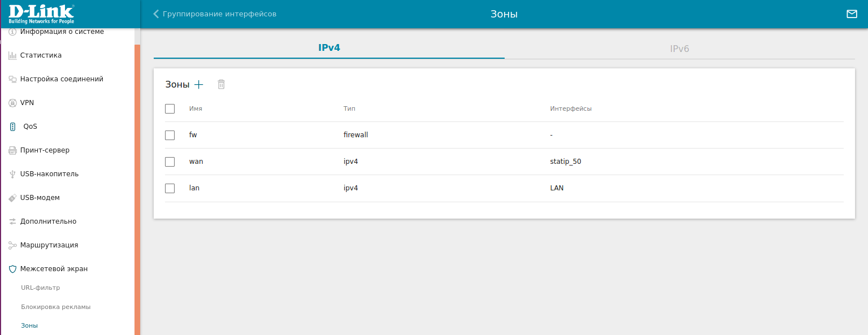Check the lan zone checkbox
The height and width of the screenshot is (335, 868).
(x=170, y=188)
